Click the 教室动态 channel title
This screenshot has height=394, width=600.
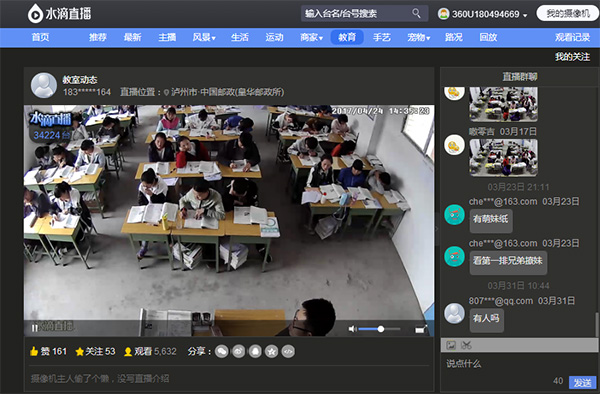pos(80,80)
